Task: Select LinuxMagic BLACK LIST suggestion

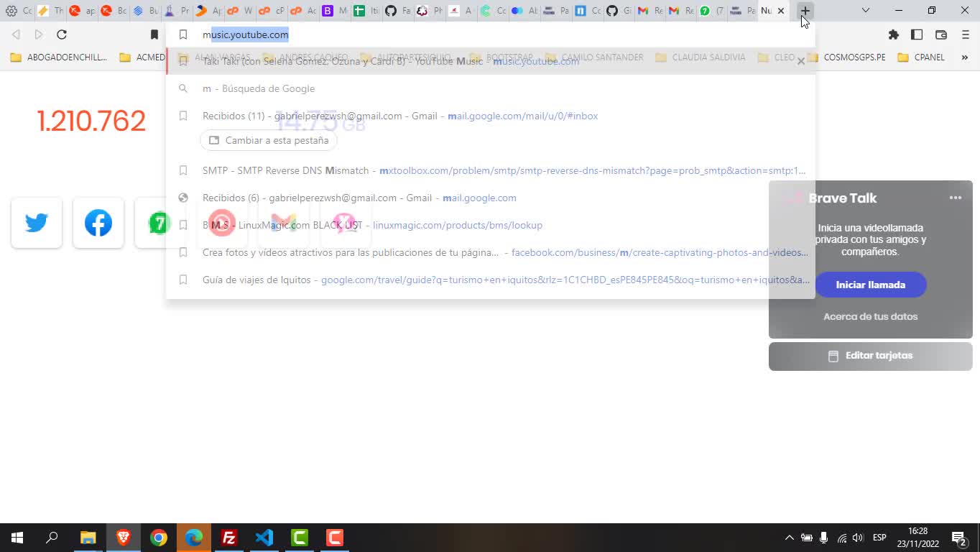Action: click(490, 225)
